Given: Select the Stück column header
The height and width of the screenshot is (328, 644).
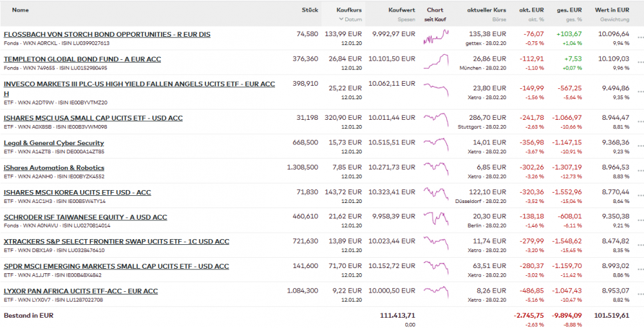Looking at the screenshot, I should (310, 10).
